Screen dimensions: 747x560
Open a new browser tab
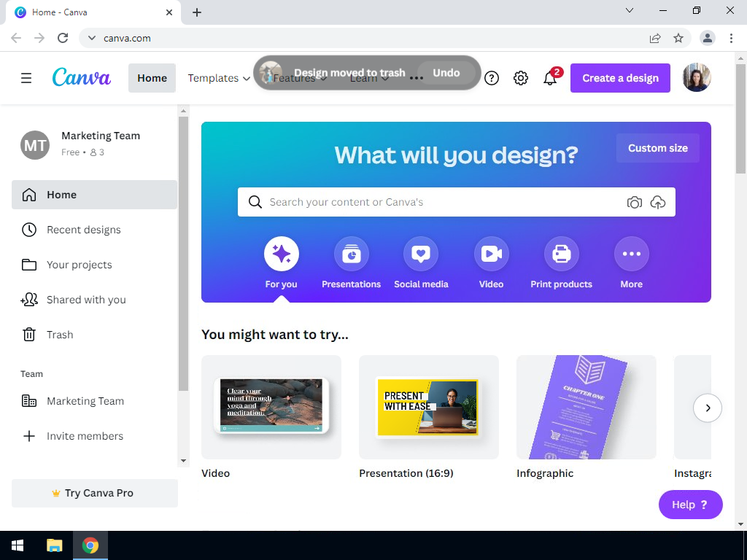tap(197, 12)
